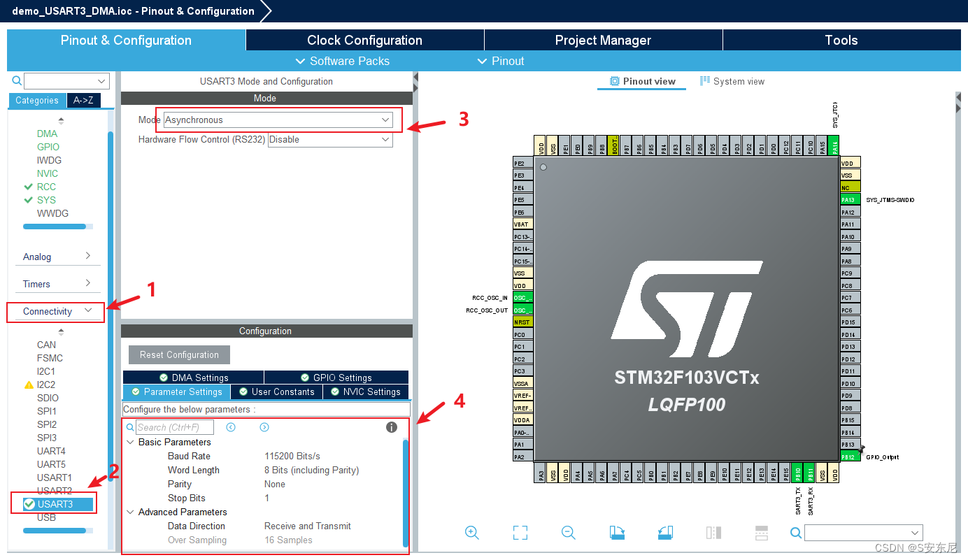This screenshot has height=560, width=968.
Task: Zoom in on the pinout view
Action: coord(472,533)
